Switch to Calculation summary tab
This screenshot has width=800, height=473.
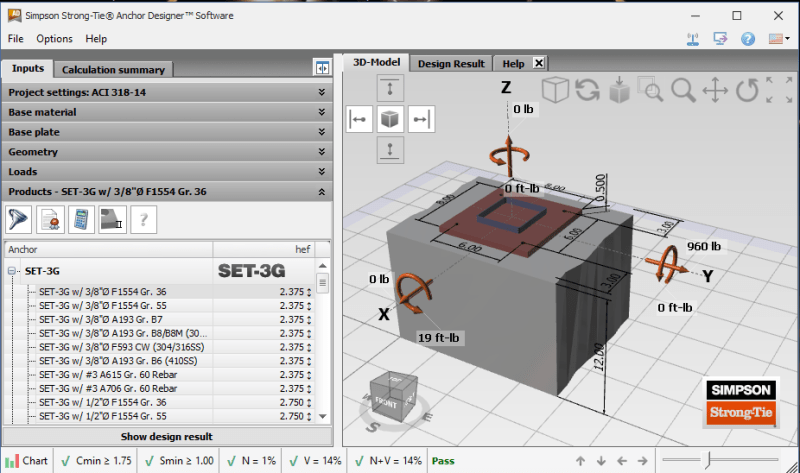tap(113, 70)
